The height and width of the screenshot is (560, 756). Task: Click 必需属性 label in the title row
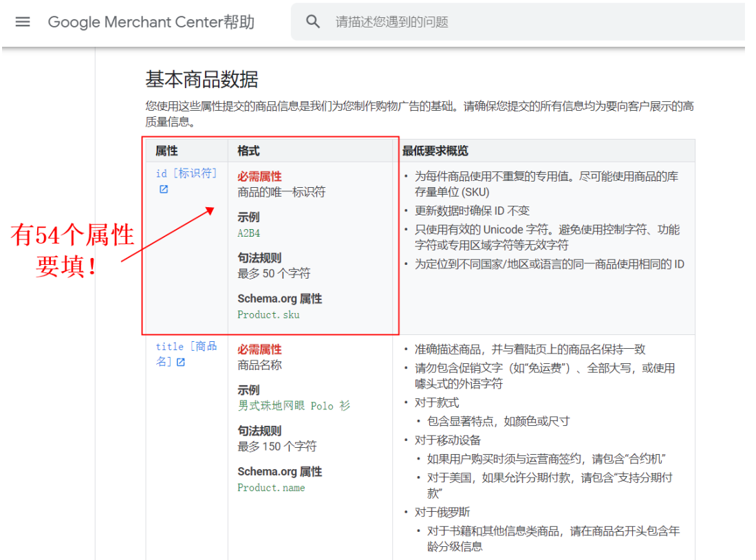pos(259,349)
